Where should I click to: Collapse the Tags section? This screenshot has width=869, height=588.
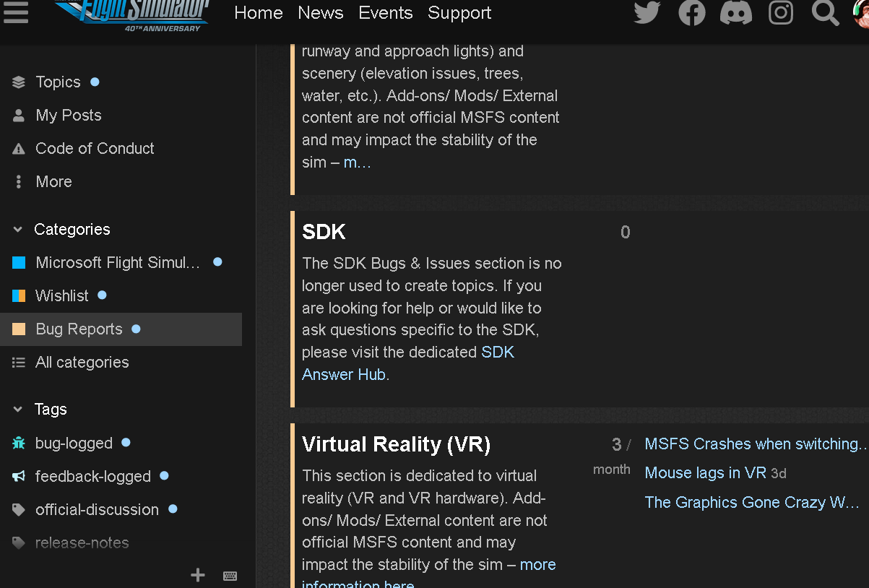click(x=16, y=409)
